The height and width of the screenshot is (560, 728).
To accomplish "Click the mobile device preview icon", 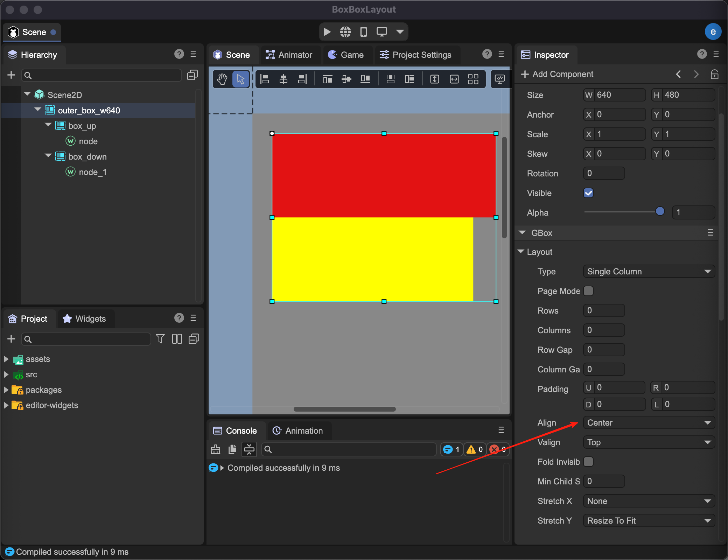I will (363, 32).
